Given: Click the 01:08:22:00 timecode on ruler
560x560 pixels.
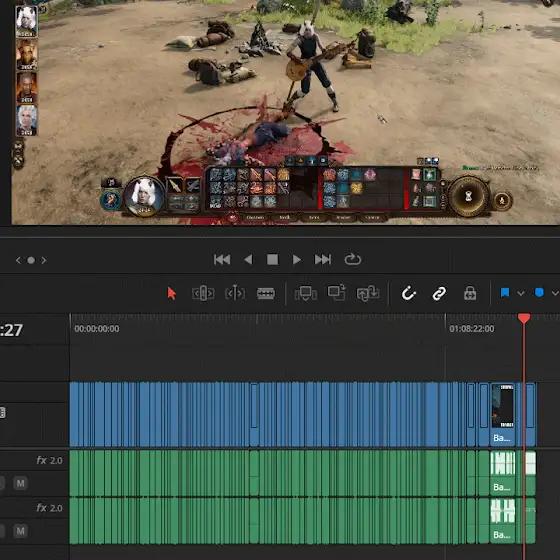Looking at the screenshot, I should tap(472, 329).
